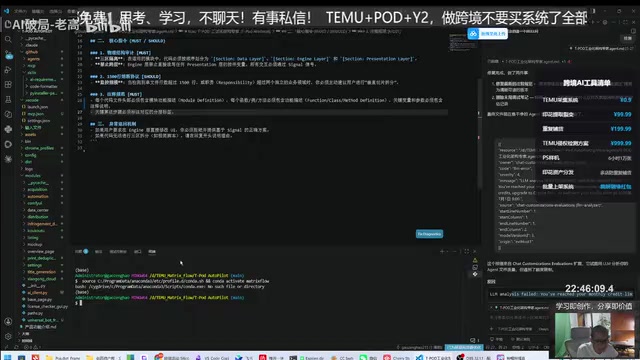Image resolution: width=640 pixels, height=360 pixels.
Task: Switch to the Debug Console panel tab
Action: [118, 251]
